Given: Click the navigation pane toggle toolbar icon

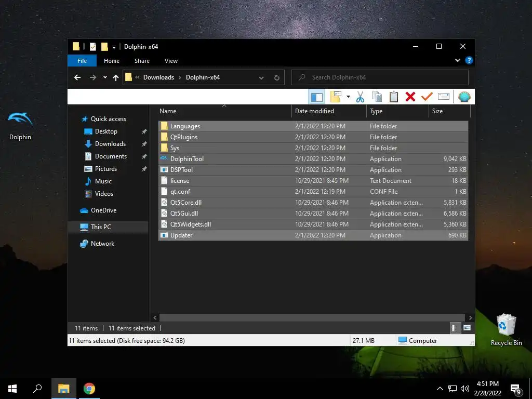Looking at the screenshot, I should pos(316,97).
